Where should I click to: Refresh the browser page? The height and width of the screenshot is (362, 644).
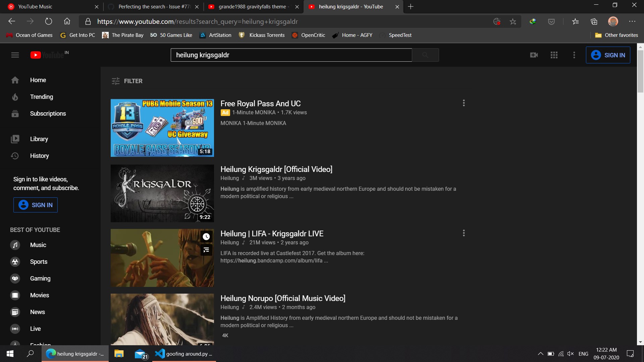click(x=49, y=21)
